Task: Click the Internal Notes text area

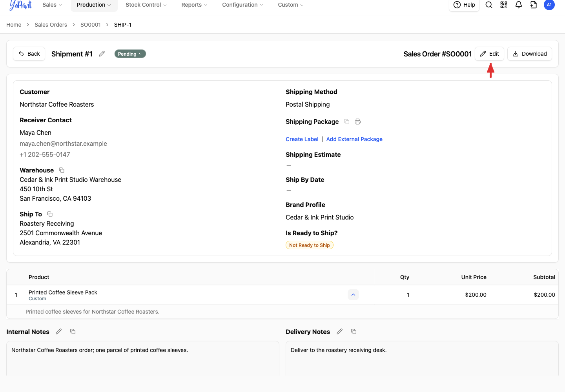Action: click(143, 358)
